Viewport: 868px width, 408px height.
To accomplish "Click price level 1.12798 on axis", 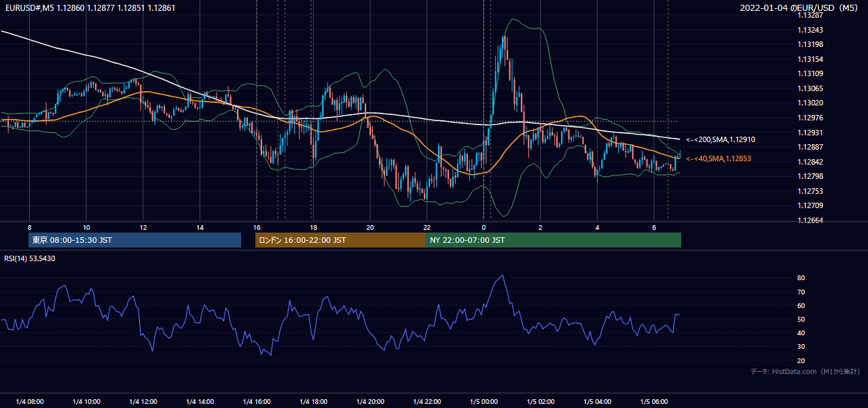I will [810, 176].
